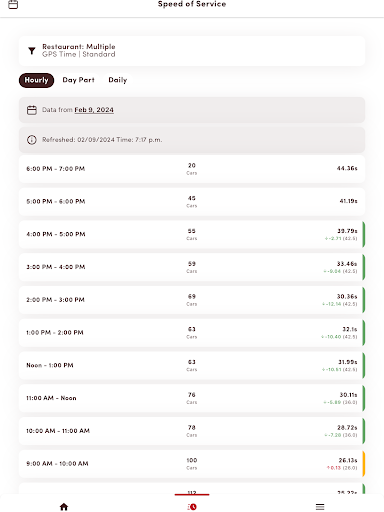Open the 2:00 PM - 3:00 PM row
The height and width of the screenshot is (512, 384).
pyautogui.click(x=192, y=300)
